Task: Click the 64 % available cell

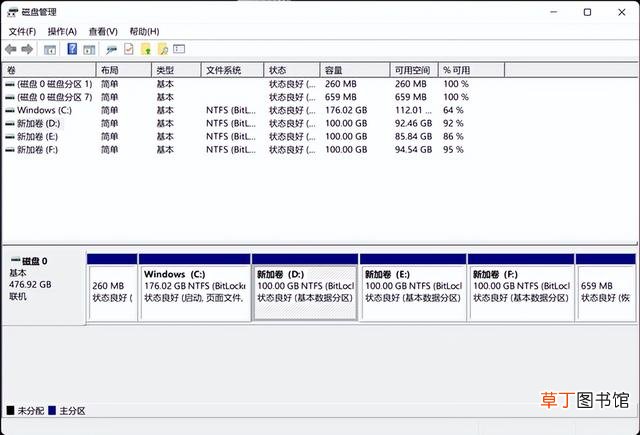Action: coord(453,110)
